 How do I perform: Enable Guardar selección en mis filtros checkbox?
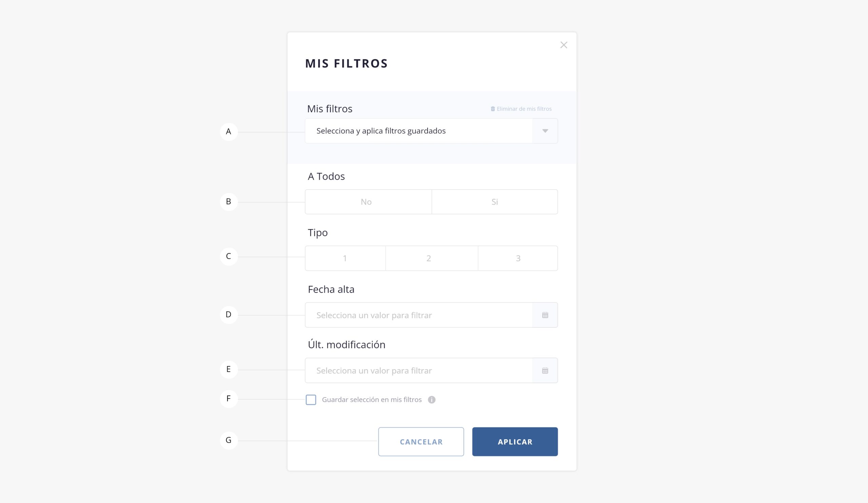311,400
